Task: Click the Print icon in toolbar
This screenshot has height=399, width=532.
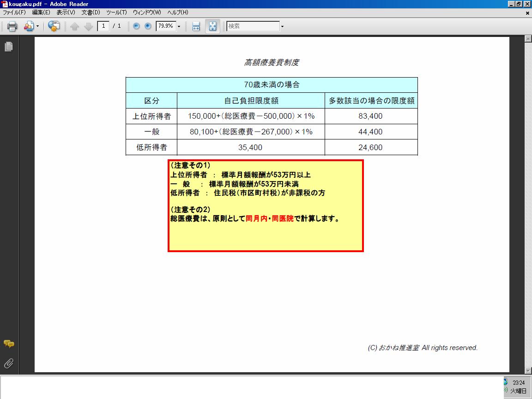Action: tap(12, 26)
